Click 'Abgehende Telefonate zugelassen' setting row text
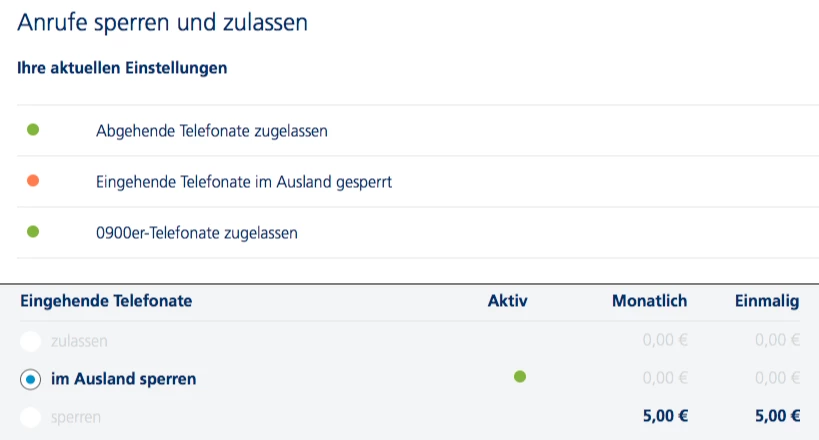The width and height of the screenshot is (819, 440). click(x=212, y=131)
